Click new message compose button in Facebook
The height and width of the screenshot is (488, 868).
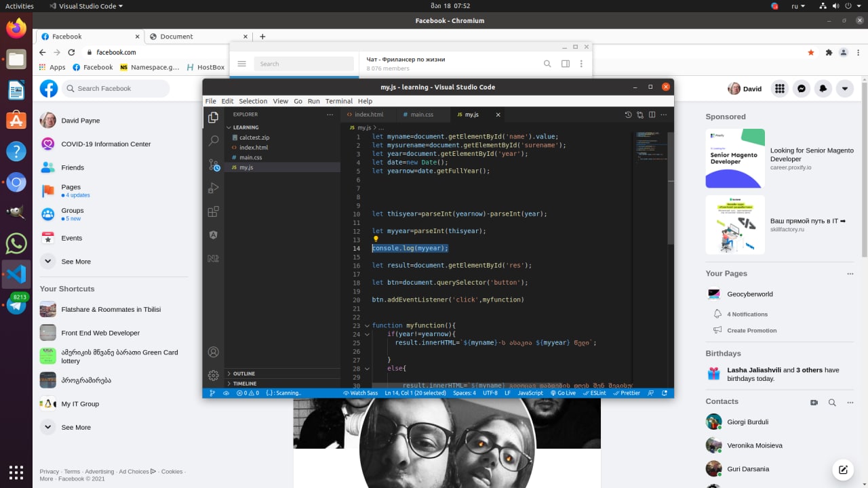(x=843, y=469)
